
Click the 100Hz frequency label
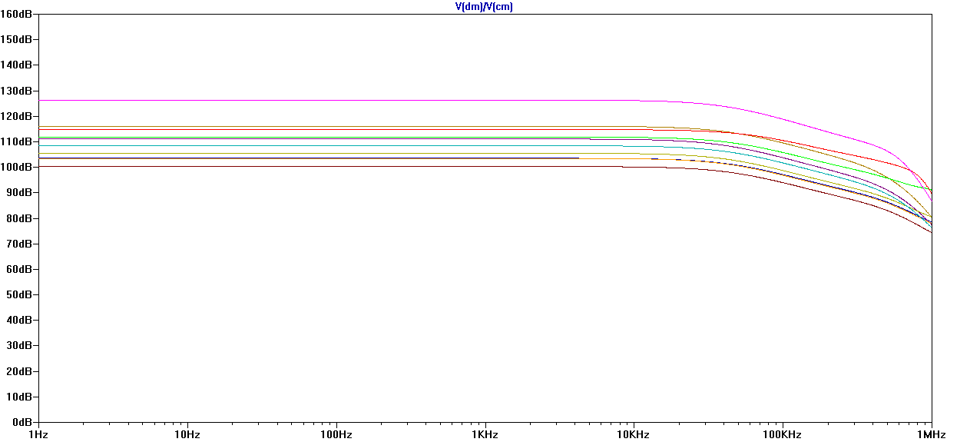(x=336, y=434)
